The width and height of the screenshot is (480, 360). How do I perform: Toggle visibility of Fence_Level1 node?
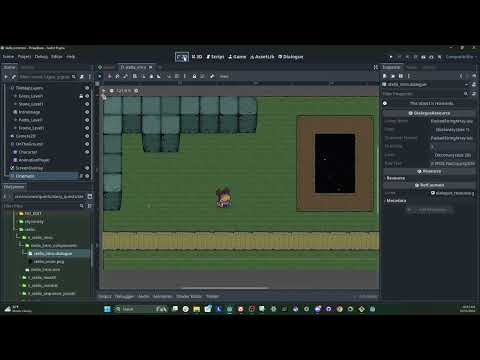[87, 128]
